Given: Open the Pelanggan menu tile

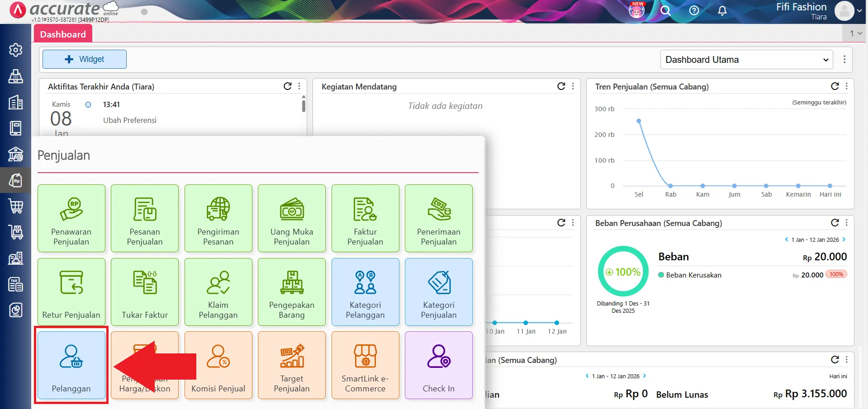Looking at the screenshot, I should (71, 365).
